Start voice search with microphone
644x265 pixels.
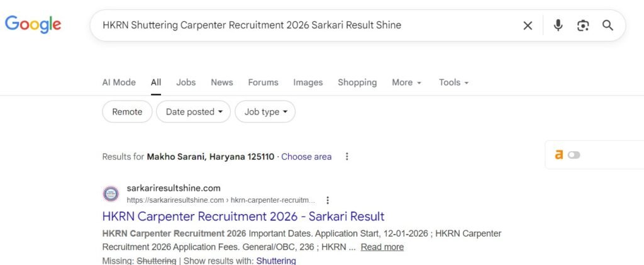(x=558, y=25)
